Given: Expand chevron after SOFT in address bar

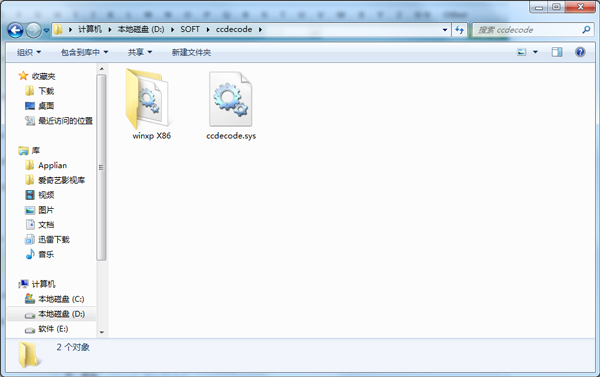Looking at the screenshot, I should coord(208,29).
